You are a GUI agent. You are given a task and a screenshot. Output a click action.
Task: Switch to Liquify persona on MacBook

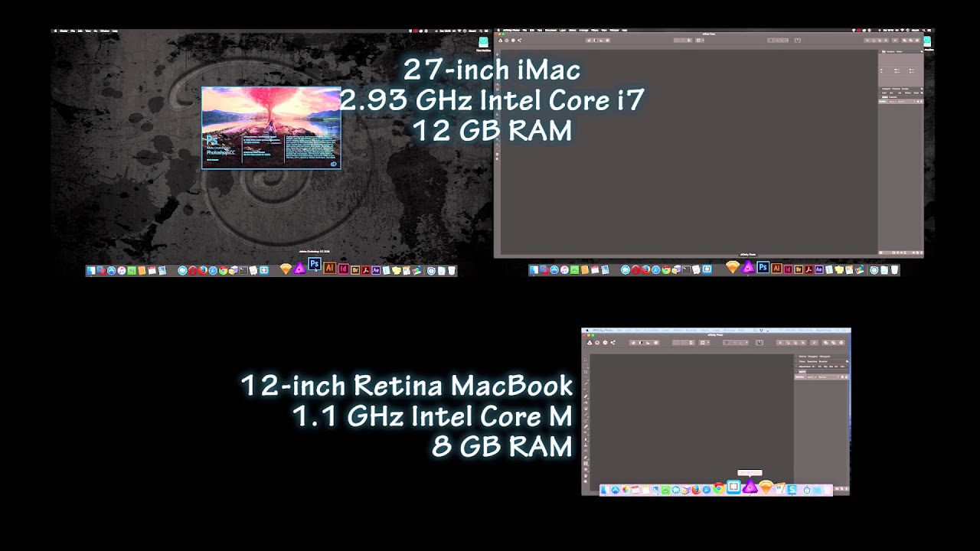pos(597,343)
